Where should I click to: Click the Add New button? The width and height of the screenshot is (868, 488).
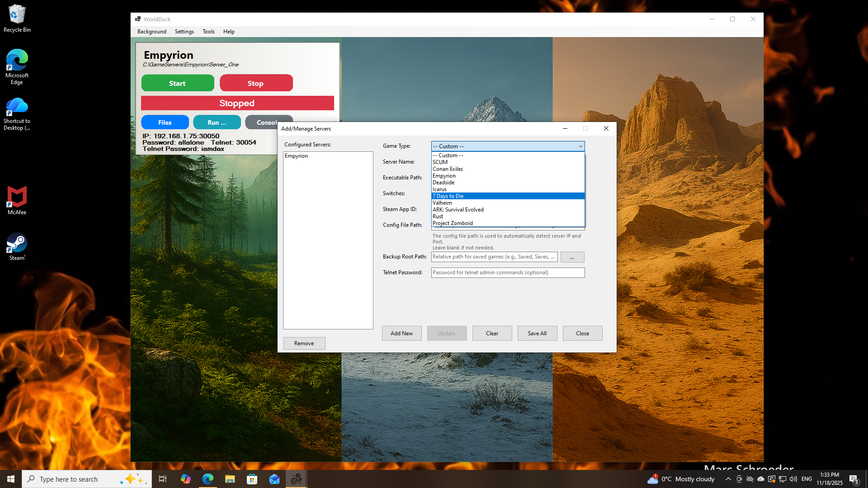click(401, 333)
